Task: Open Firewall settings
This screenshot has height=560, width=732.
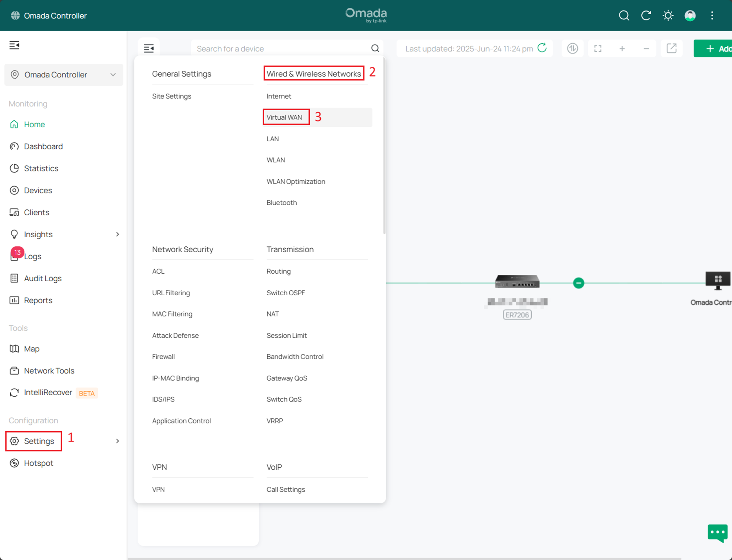Action: tap(163, 357)
